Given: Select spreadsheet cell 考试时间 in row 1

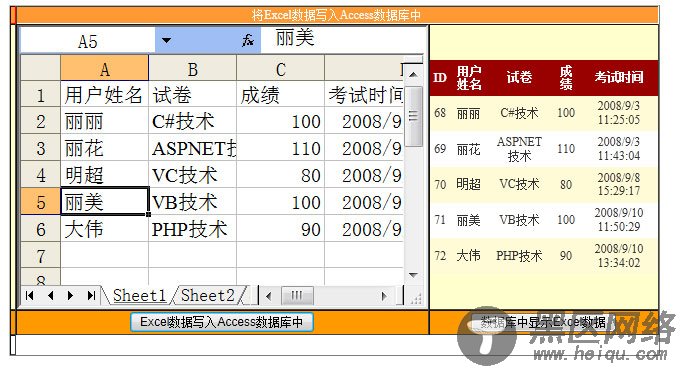Looking at the screenshot, I should (x=364, y=95).
